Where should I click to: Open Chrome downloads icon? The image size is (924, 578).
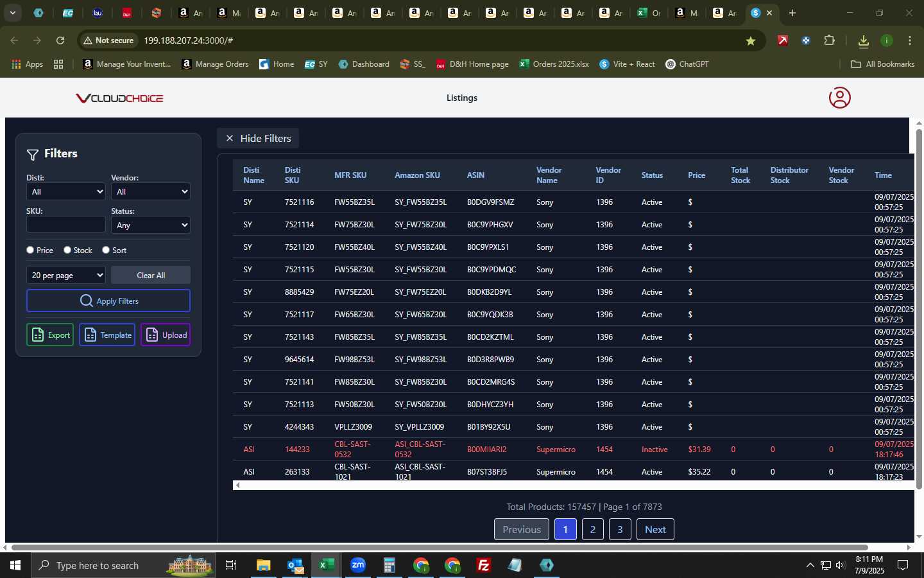(864, 40)
